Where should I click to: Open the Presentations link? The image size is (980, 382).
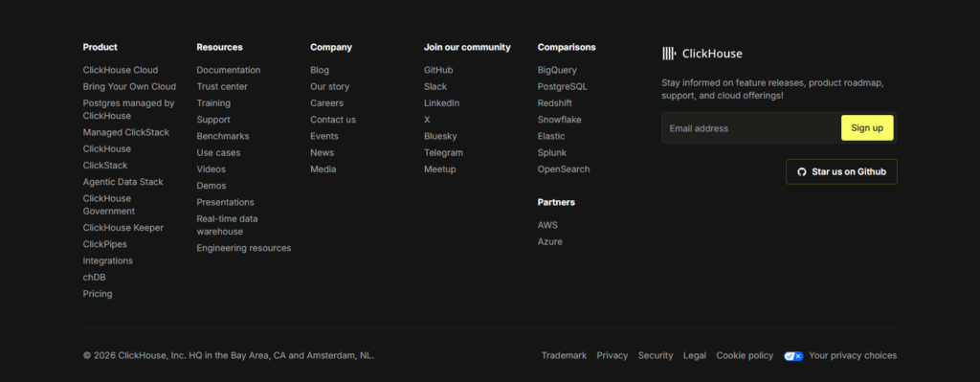pyautogui.click(x=226, y=203)
